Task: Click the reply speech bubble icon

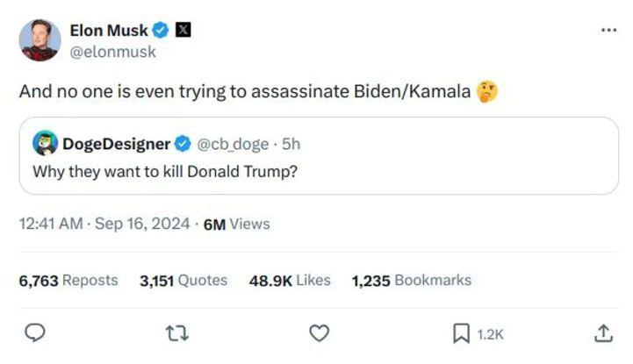Action: coord(34,333)
